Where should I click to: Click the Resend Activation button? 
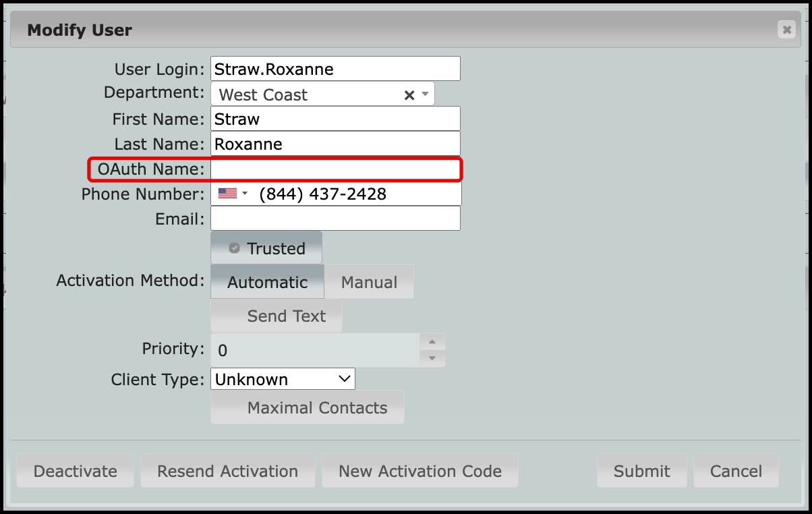tap(228, 471)
